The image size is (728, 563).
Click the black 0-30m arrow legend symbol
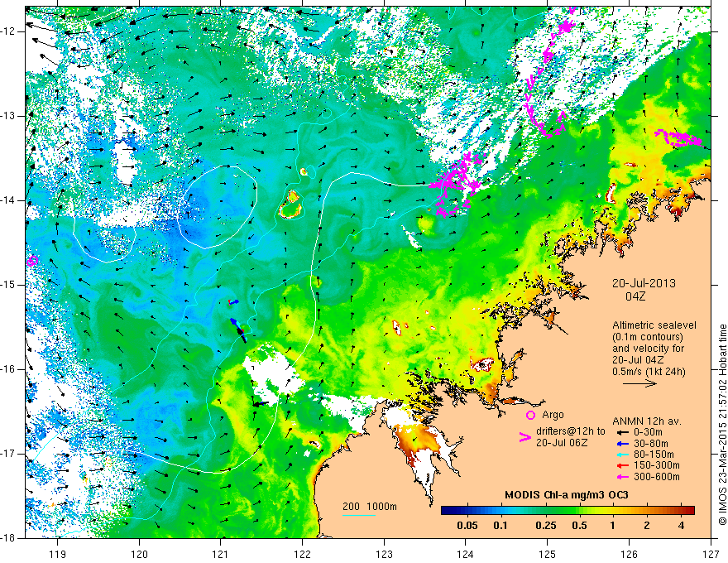click(x=622, y=432)
